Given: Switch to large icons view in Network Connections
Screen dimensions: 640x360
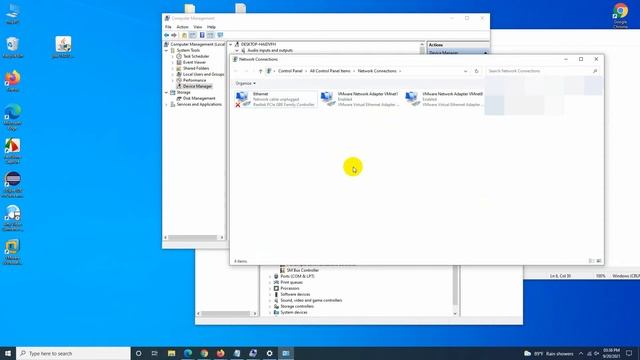Looking at the screenshot, I should click(599, 261).
